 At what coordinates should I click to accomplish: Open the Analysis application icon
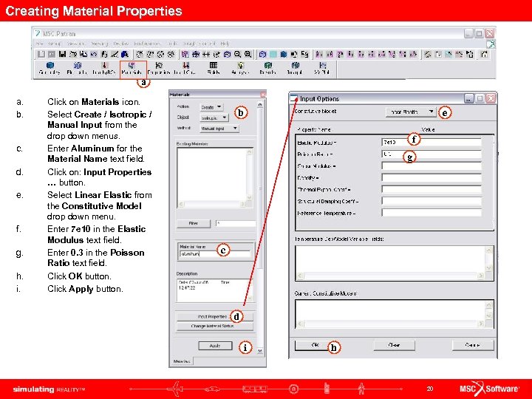point(240,68)
